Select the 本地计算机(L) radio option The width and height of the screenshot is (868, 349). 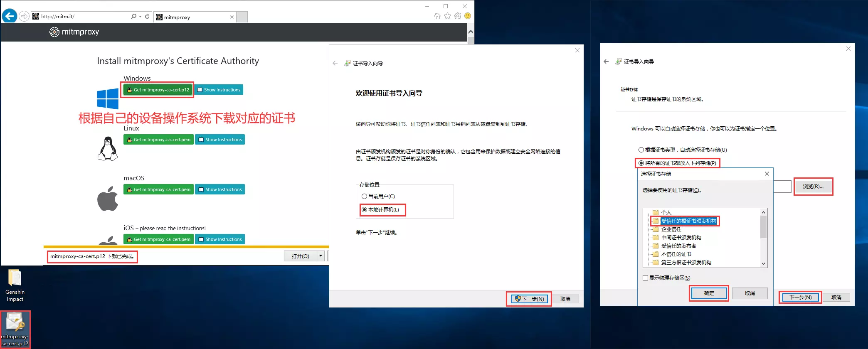pyautogui.click(x=380, y=209)
